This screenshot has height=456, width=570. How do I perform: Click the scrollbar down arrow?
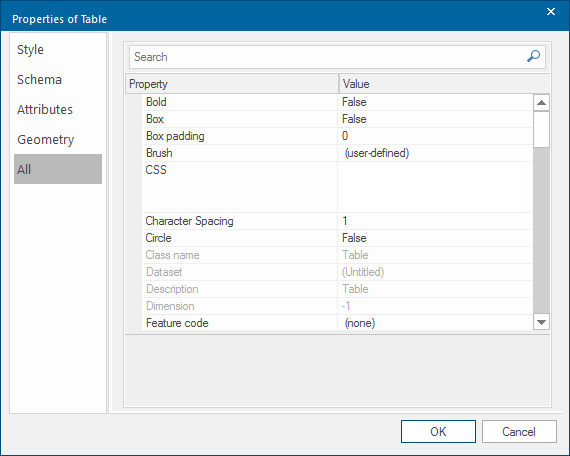[x=541, y=322]
